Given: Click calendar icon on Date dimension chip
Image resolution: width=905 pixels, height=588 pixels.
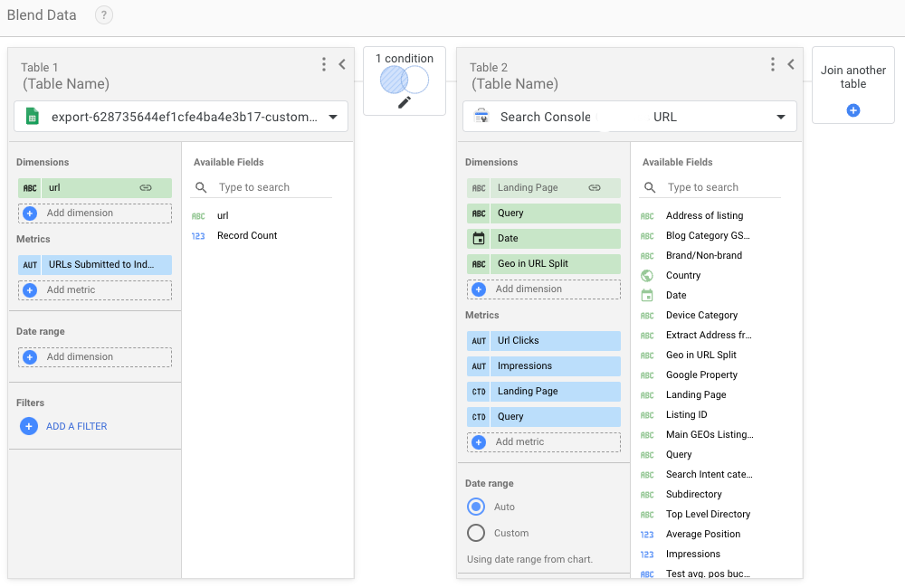Looking at the screenshot, I should [479, 238].
